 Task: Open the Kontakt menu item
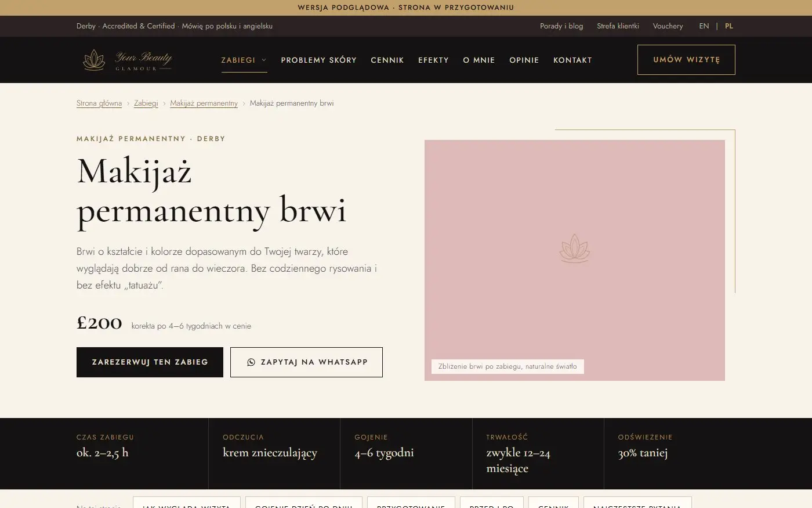[x=572, y=60]
